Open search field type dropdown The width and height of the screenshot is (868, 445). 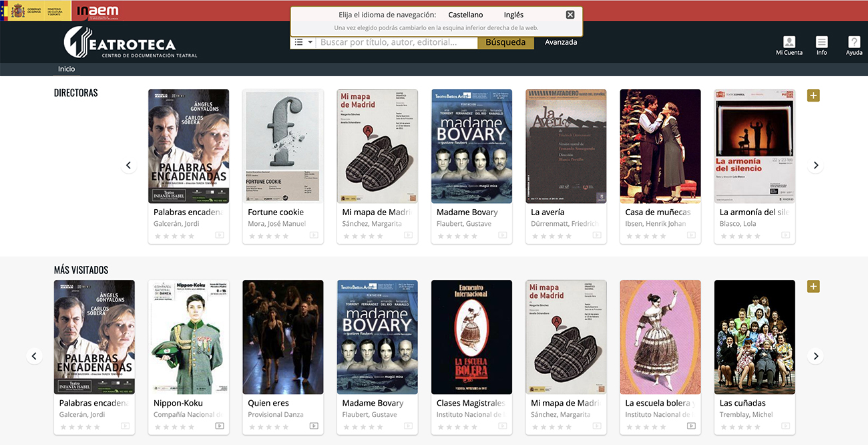(304, 42)
